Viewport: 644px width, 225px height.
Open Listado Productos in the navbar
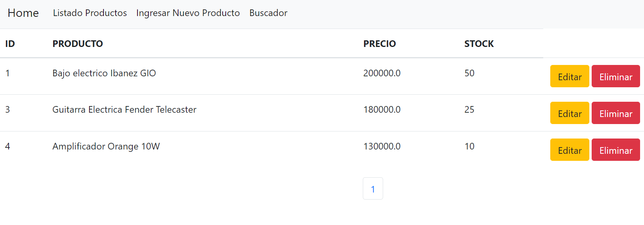(90, 13)
